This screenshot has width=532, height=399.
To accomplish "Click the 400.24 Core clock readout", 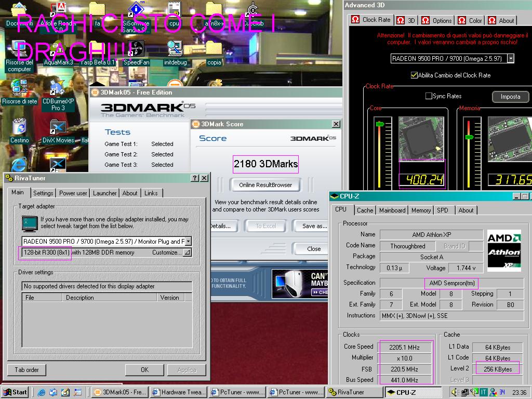I will tap(421, 180).
